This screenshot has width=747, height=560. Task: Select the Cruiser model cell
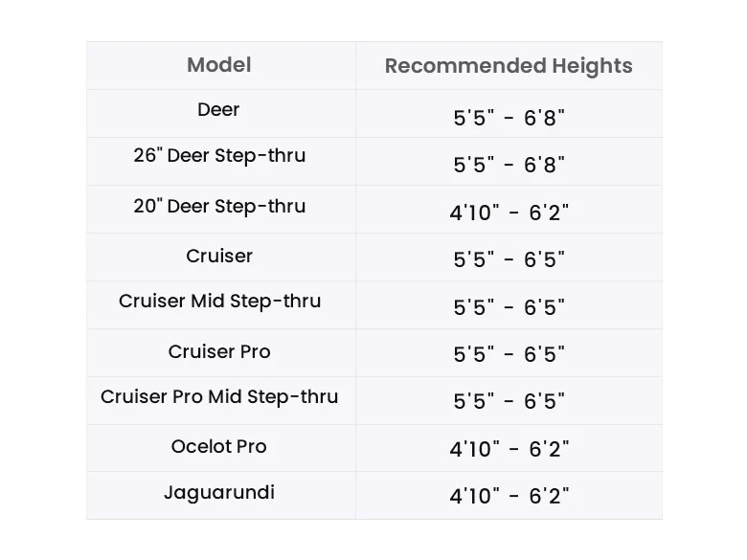point(219,256)
